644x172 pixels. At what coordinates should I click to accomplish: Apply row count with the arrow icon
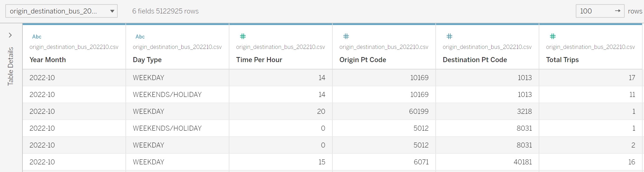pyautogui.click(x=617, y=11)
